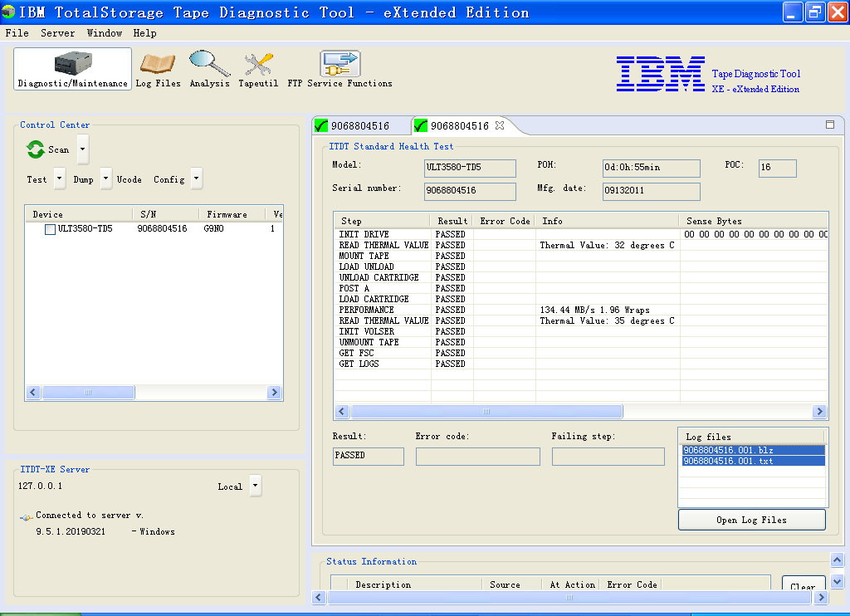Open the Log Files book icon
Image resolution: width=850 pixels, height=616 pixels.
158,69
